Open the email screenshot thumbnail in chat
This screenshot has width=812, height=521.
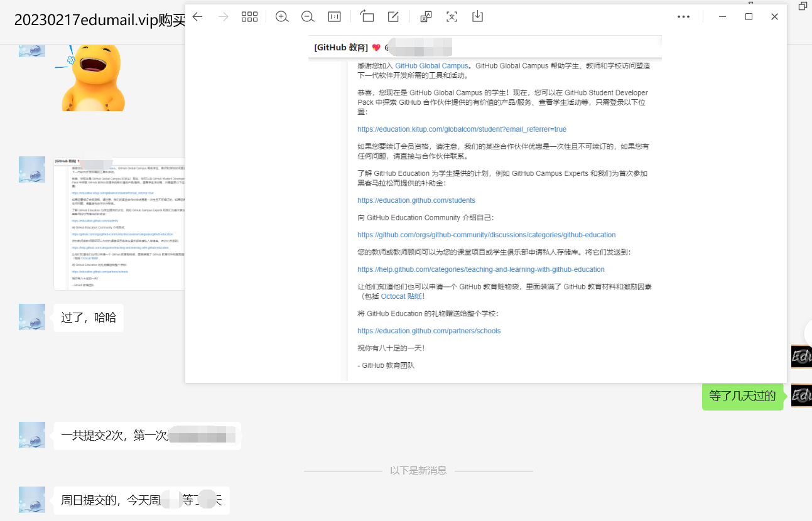119,223
